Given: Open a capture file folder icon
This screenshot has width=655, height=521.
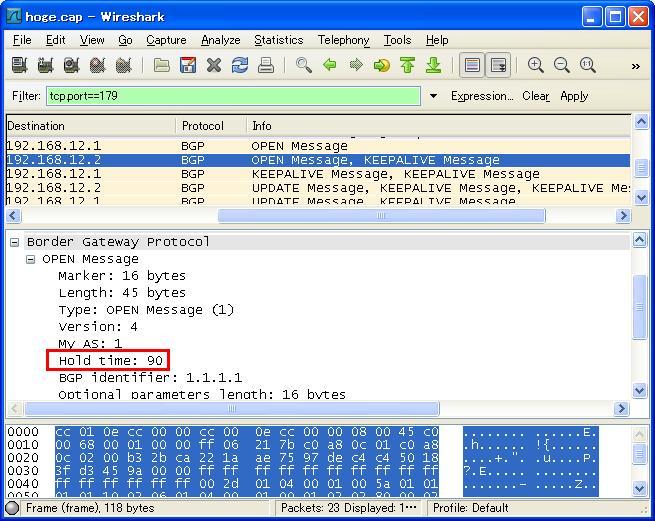Looking at the screenshot, I should click(162, 65).
